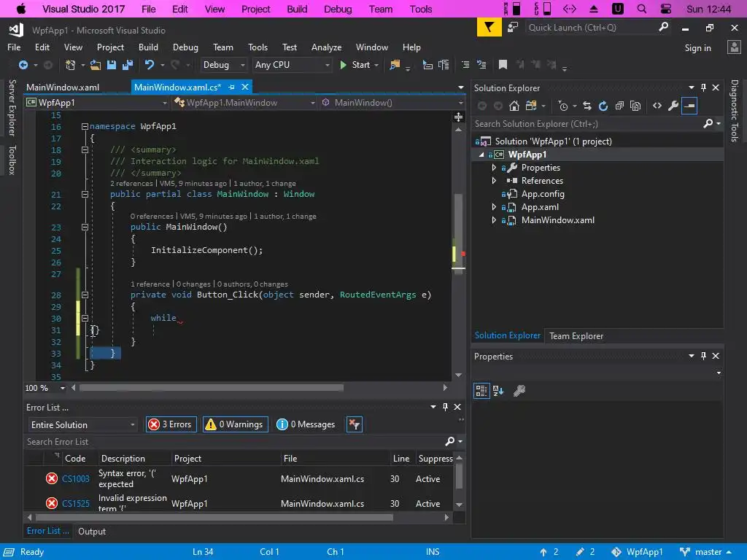
Task: Toggle the 0 Messages filter
Action: click(306, 424)
